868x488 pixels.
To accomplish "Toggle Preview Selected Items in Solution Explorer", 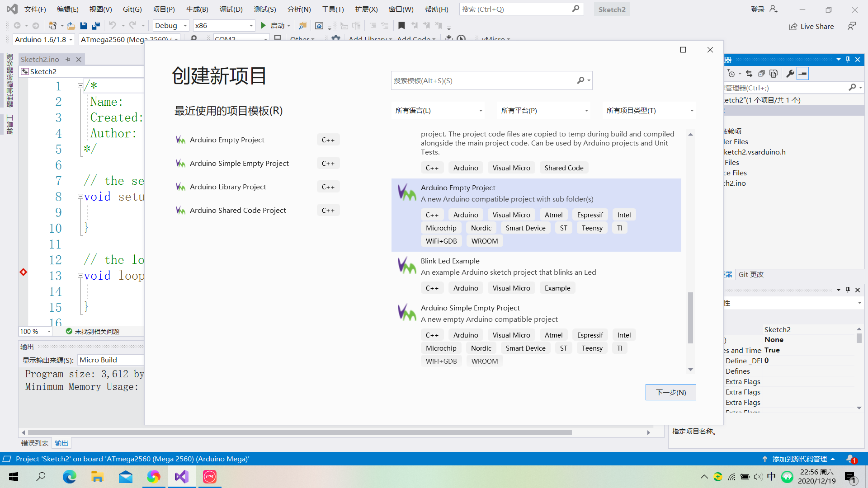I will tap(803, 74).
